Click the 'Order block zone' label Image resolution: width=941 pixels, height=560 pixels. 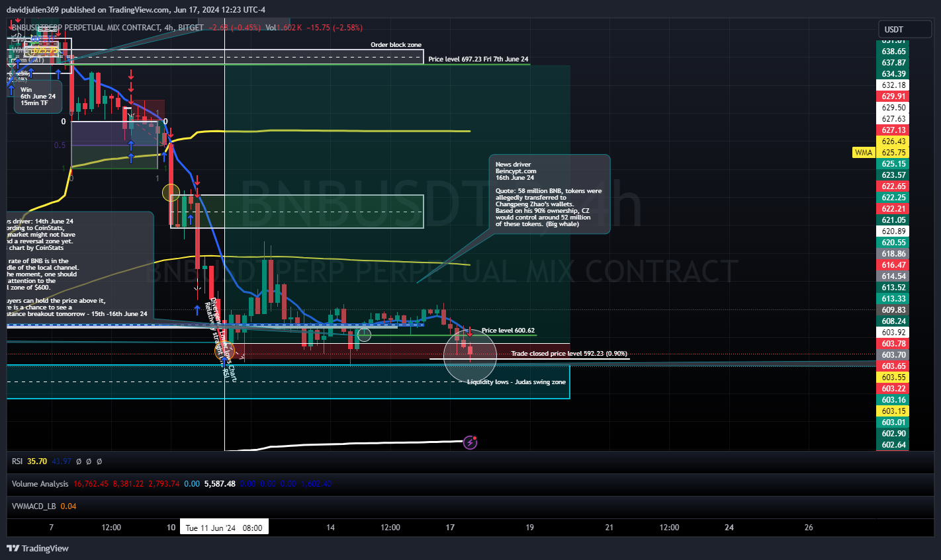click(x=396, y=45)
